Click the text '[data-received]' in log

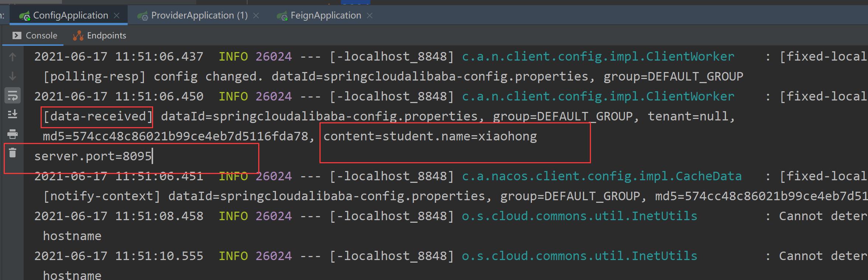coord(98,116)
